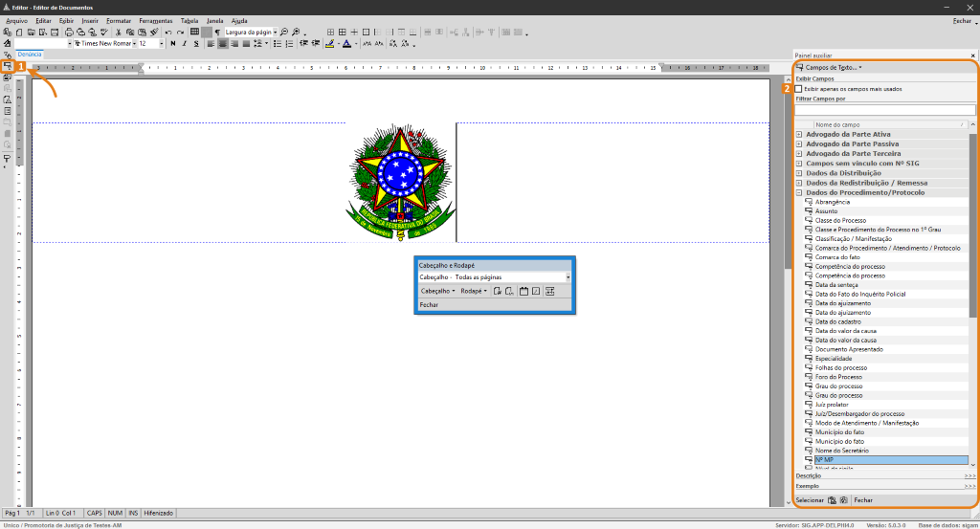Click the decrease indent icon
980x529 pixels.
click(x=303, y=44)
